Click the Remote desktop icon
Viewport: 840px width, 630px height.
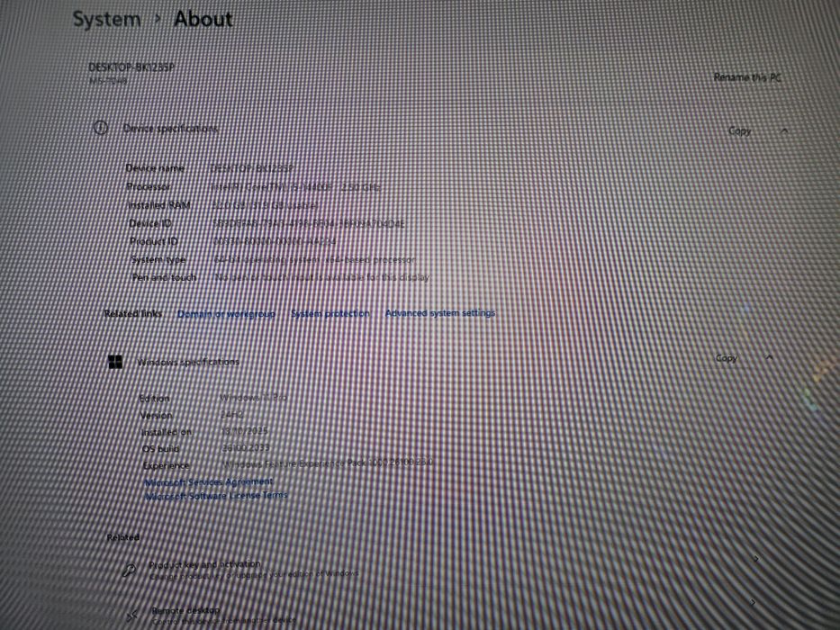(x=132, y=616)
